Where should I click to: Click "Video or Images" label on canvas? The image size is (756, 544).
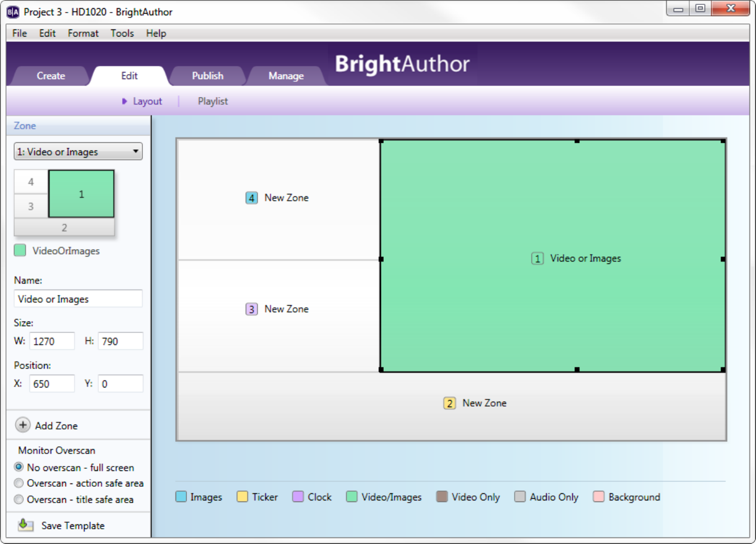(585, 258)
